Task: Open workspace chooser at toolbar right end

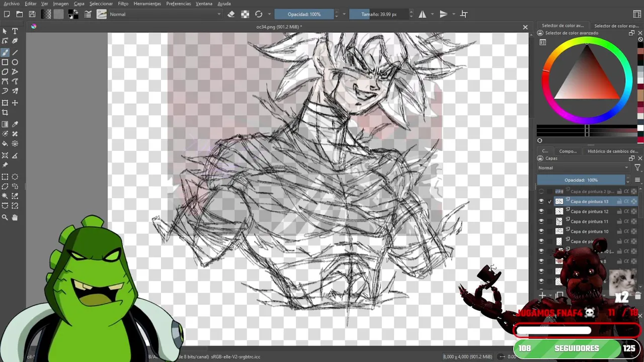Action: 637,14
